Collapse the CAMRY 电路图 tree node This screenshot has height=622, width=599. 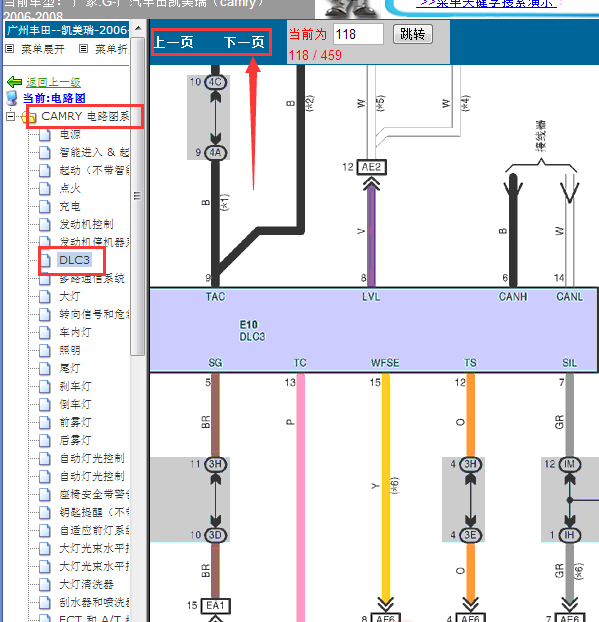pos(11,117)
